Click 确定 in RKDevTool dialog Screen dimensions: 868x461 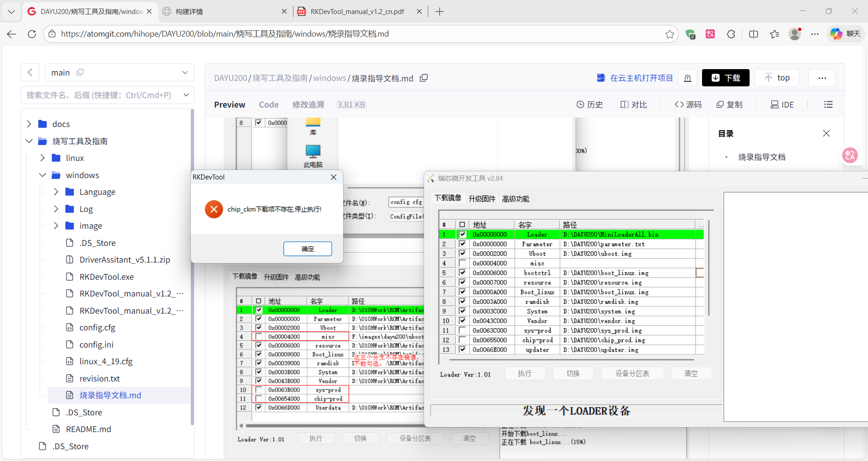click(308, 249)
